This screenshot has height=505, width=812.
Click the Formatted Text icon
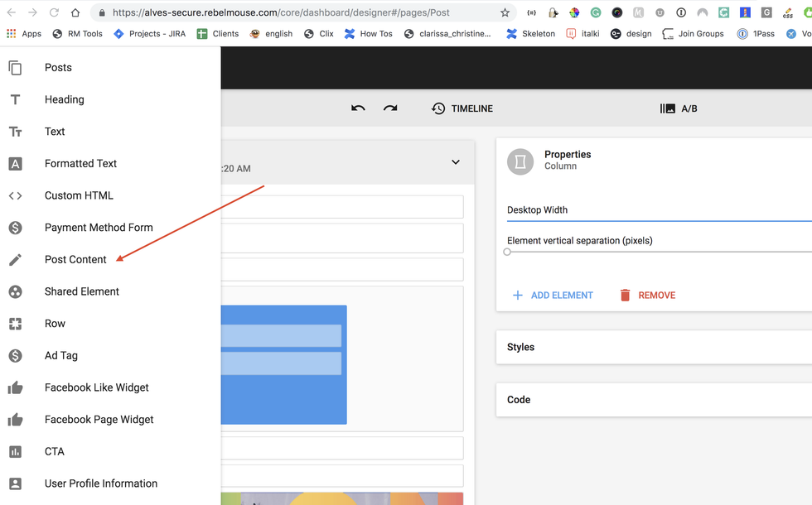pyautogui.click(x=15, y=164)
